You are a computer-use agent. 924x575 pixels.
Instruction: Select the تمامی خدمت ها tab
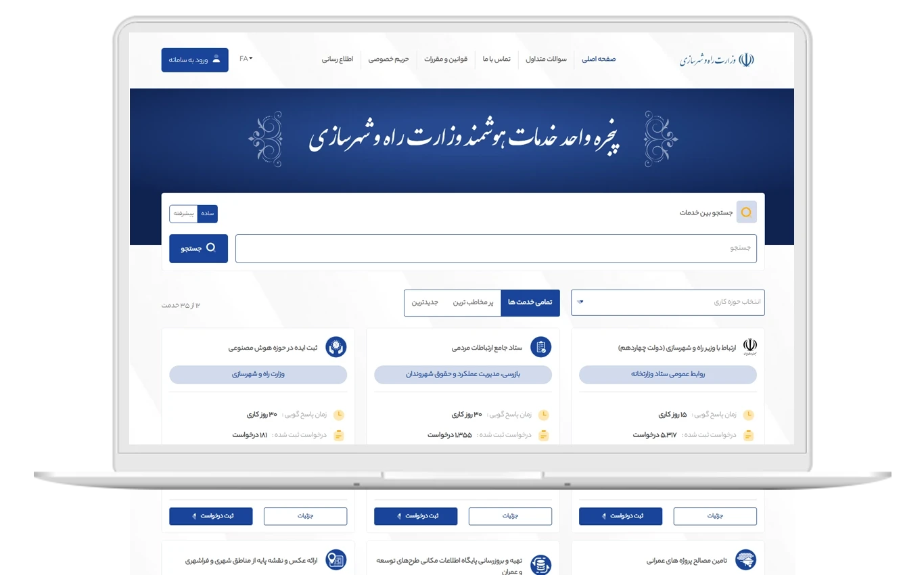(530, 302)
